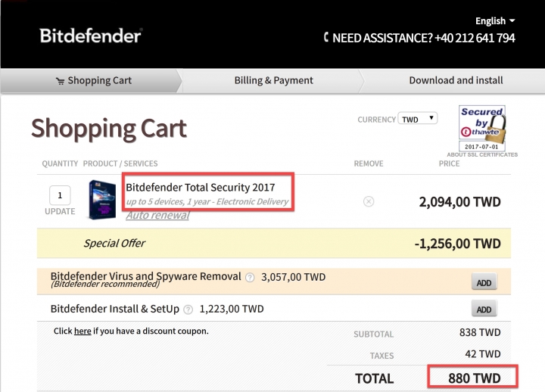Expand the TWD currency selector

click(417, 119)
